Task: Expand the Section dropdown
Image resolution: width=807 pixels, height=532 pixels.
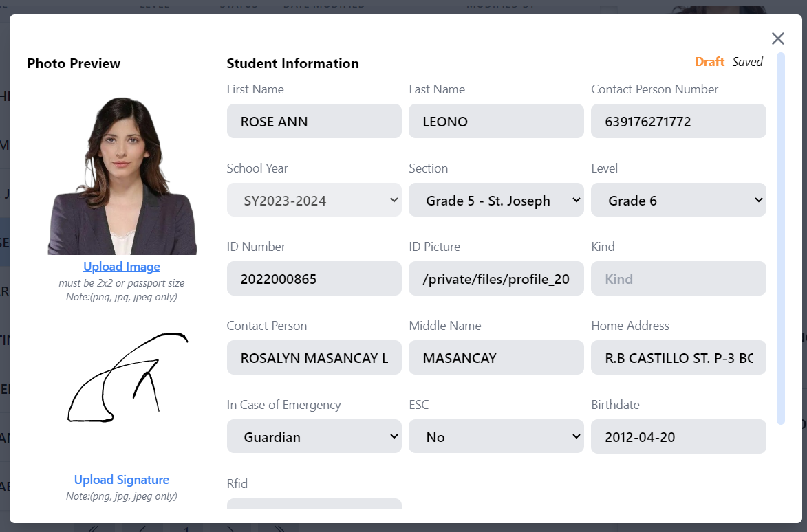Action: (496, 200)
